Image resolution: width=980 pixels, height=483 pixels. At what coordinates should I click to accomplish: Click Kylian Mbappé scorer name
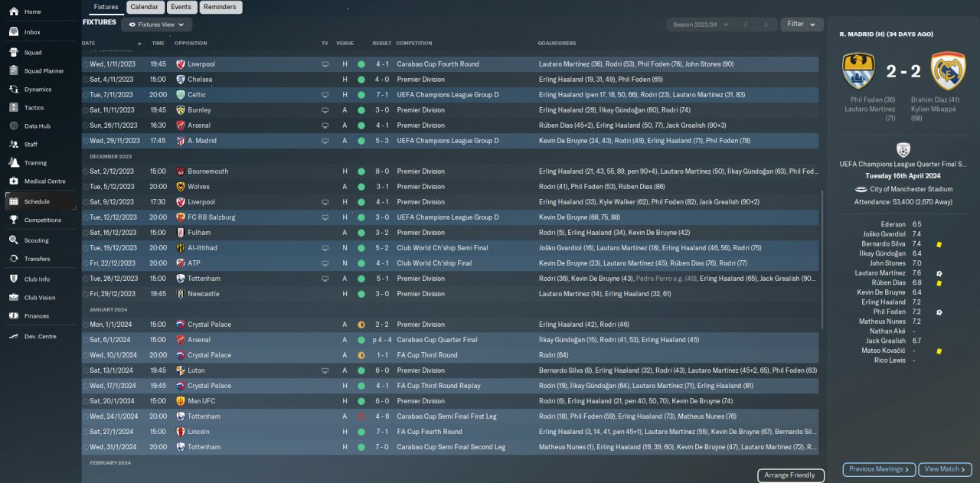(x=931, y=109)
